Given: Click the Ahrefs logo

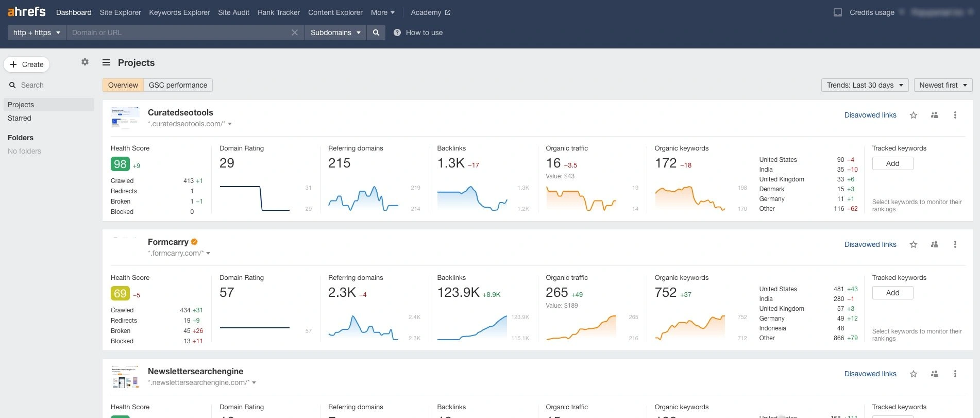Looking at the screenshot, I should pos(26,12).
